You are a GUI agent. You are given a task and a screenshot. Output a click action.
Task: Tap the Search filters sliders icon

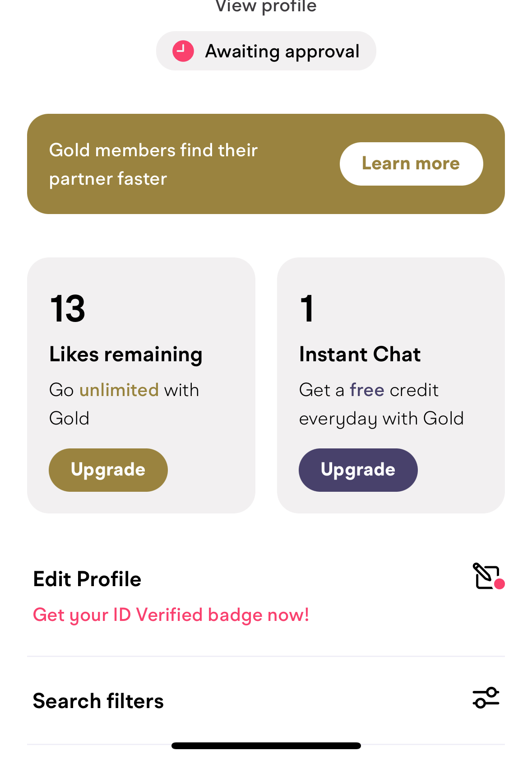tap(486, 698)
